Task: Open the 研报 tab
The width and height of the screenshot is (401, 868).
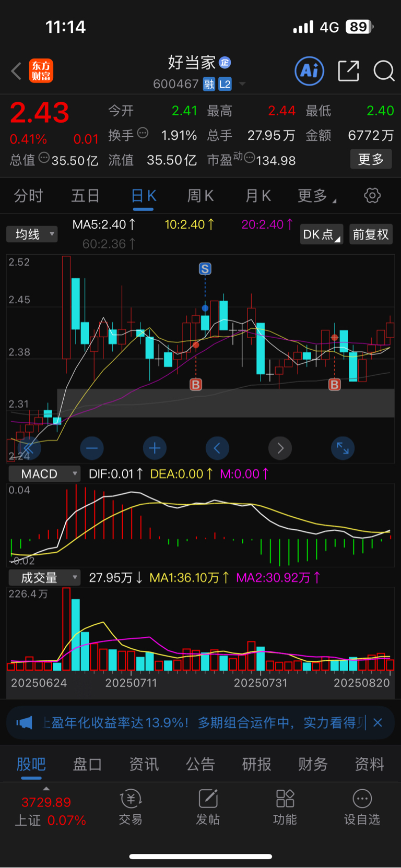Action: [256, 765]
